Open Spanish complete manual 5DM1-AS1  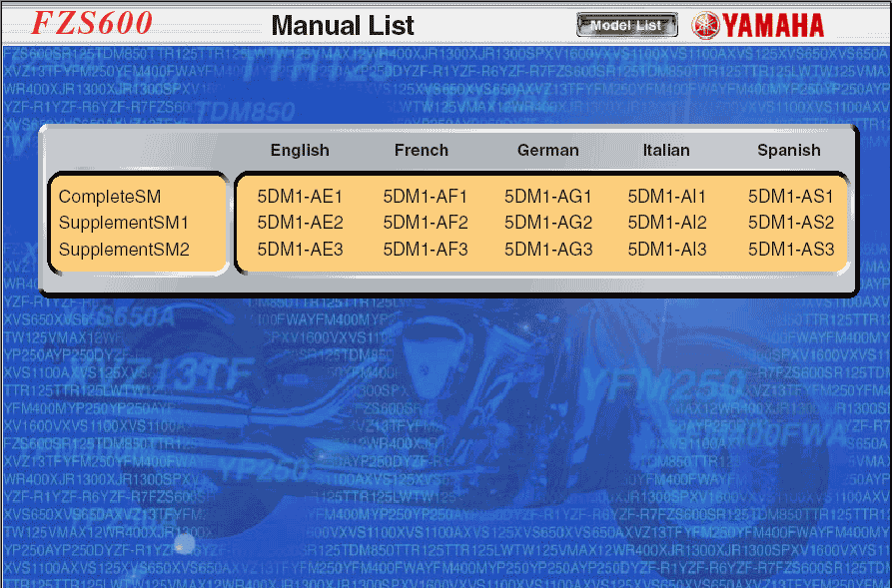[x=790, y=197]
